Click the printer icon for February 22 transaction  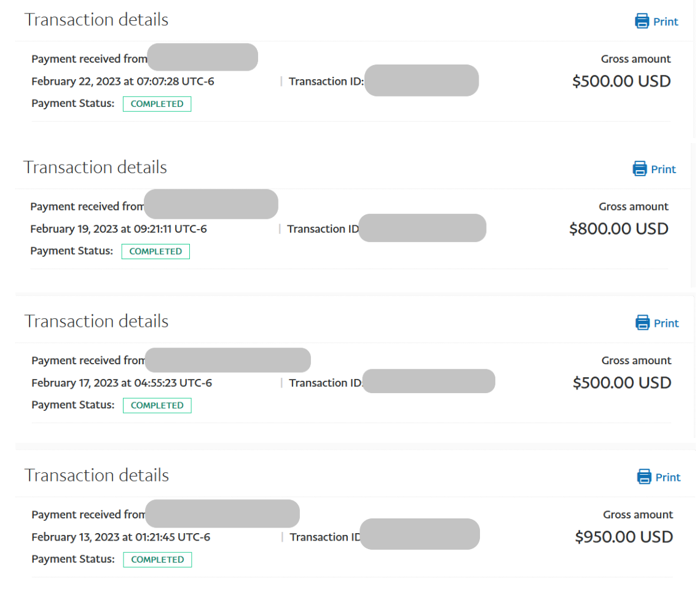coord(642,21)
